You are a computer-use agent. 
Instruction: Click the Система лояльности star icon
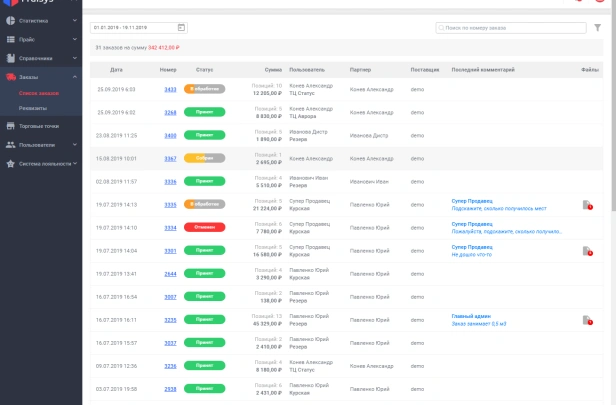click(x=9, y=163)
